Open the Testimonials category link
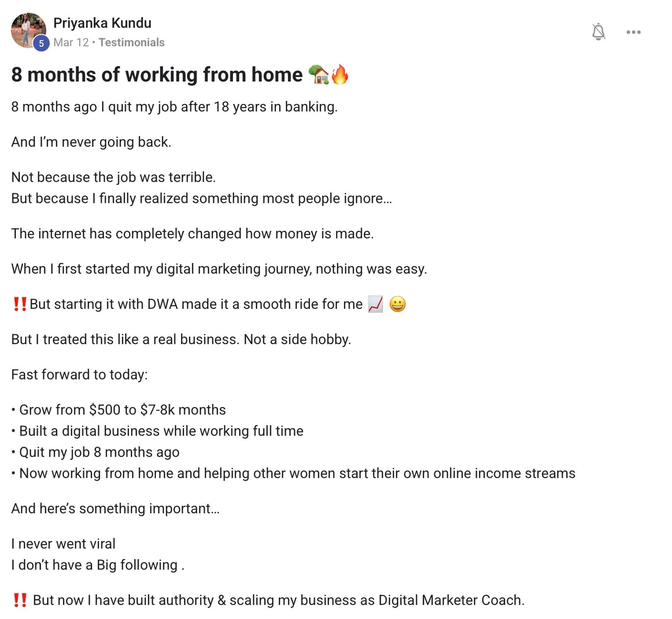The image size is (672, 619). 131,43
